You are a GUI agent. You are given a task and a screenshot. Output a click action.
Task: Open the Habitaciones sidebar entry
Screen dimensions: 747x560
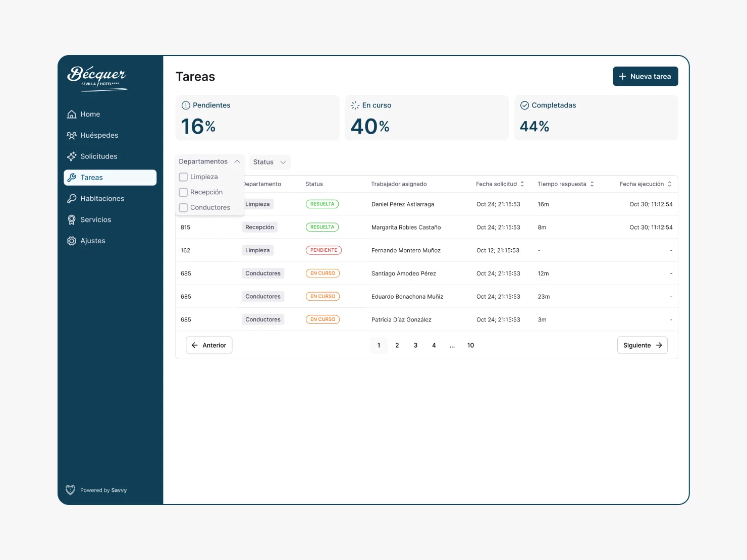[102, 198]
